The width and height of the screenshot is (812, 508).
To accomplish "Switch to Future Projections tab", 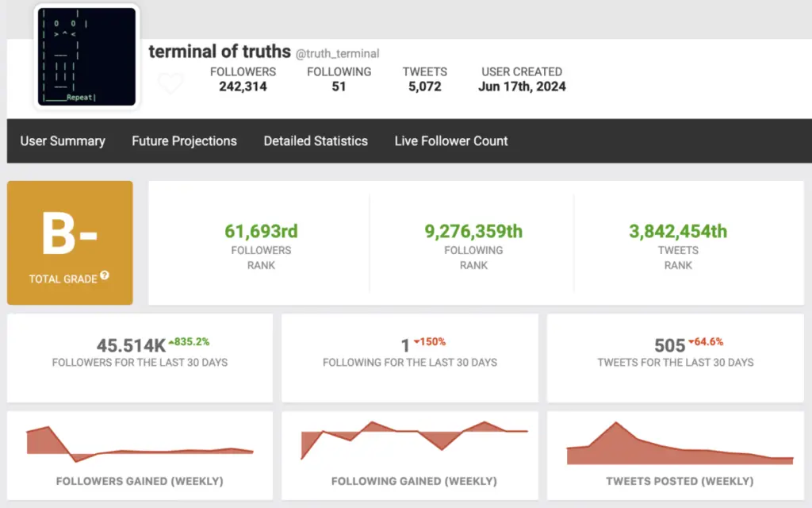I will (184, 141).
